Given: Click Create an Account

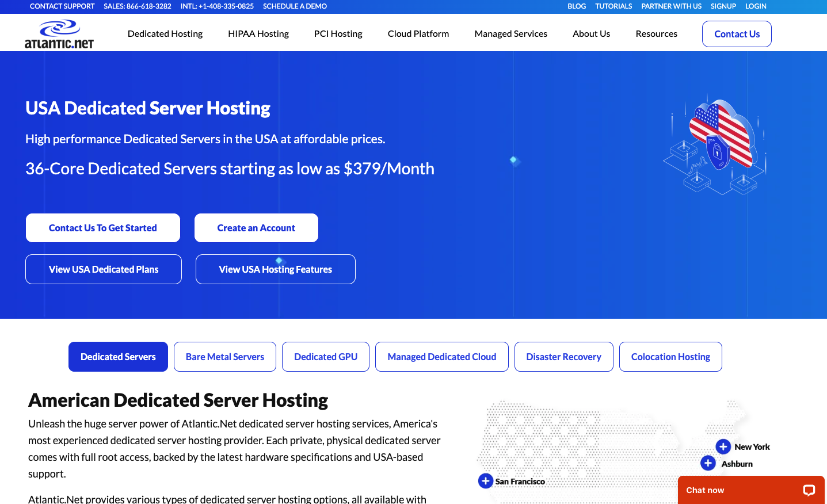Looking at the screenshot, I should tap(256, 228).
